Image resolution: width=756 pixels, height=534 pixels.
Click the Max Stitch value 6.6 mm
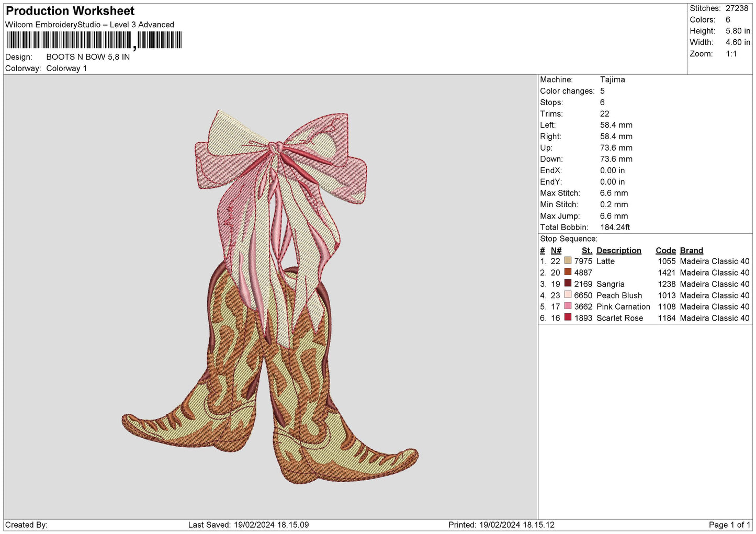pyautogui.click(x=614, y=193)
